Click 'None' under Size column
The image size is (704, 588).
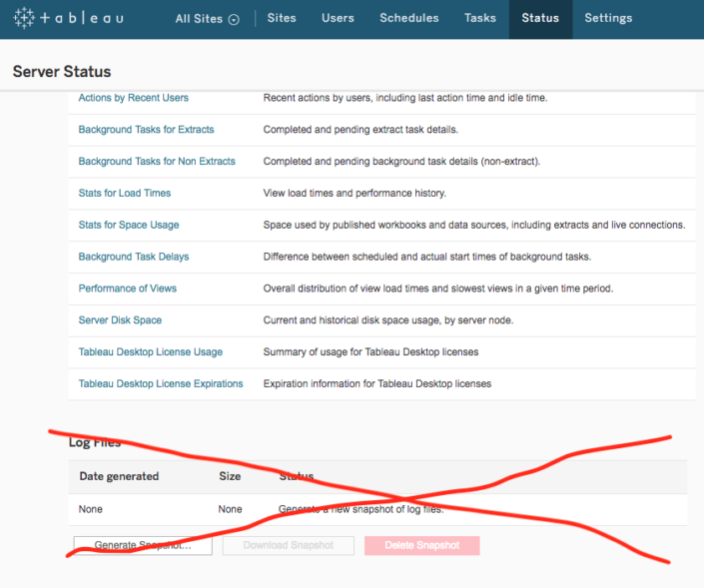coord(230,509)
